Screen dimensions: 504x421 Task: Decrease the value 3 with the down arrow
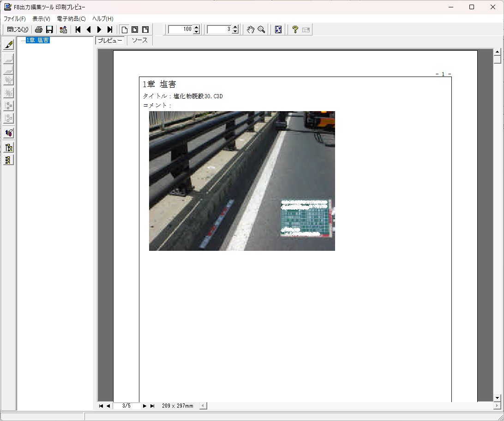pos(235,32)
